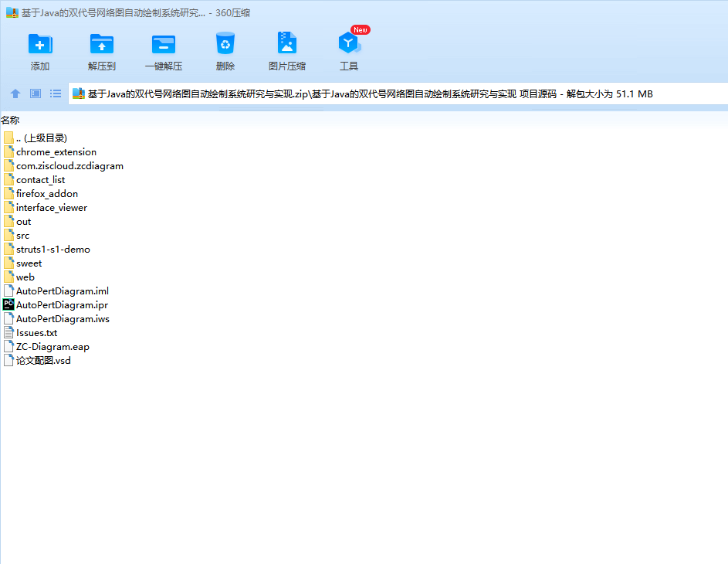Click the One-key Extract (一键解压) icon
This screenshot has width=728, height=564.
click(164, 45)
